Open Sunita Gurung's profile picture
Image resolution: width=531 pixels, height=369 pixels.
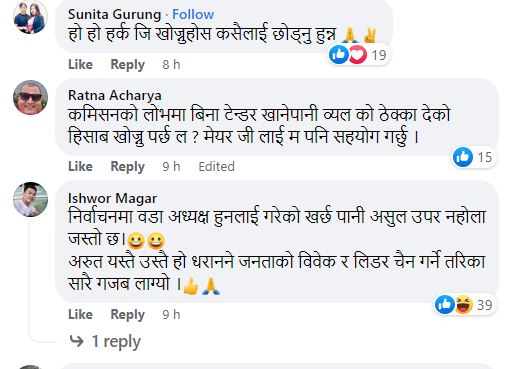tap(30, 17)
